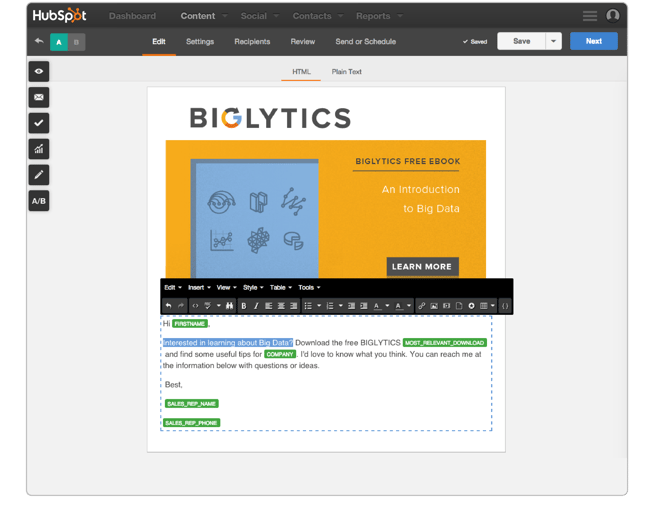Expand numbered list style dropdown
Screen dimensions: 650x525
tap(340, 306)
